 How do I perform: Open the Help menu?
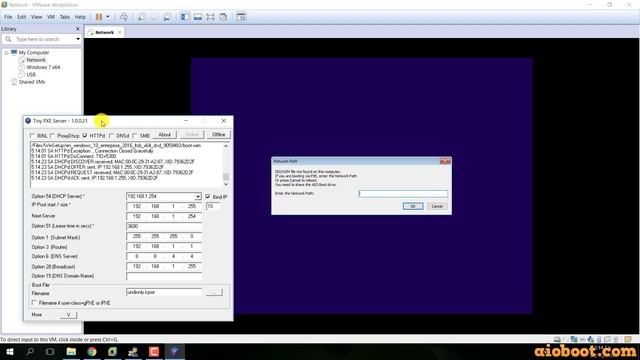coord(80,17)
